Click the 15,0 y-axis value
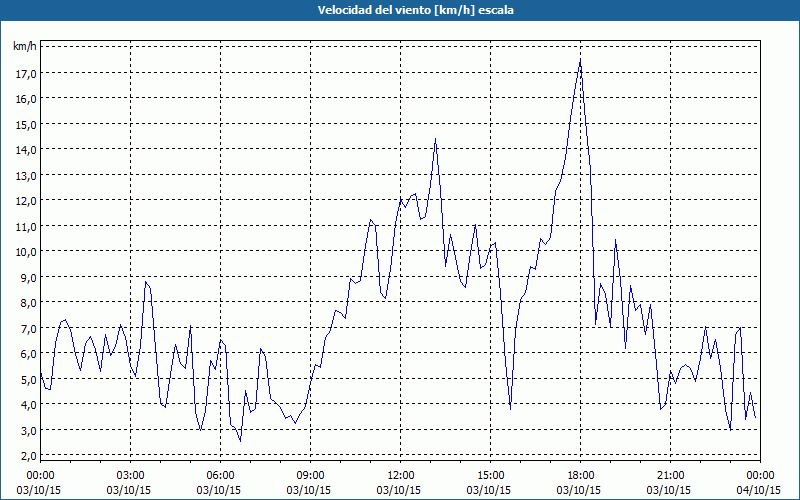Viewport: 800px width, 500px height. point(26,124)
